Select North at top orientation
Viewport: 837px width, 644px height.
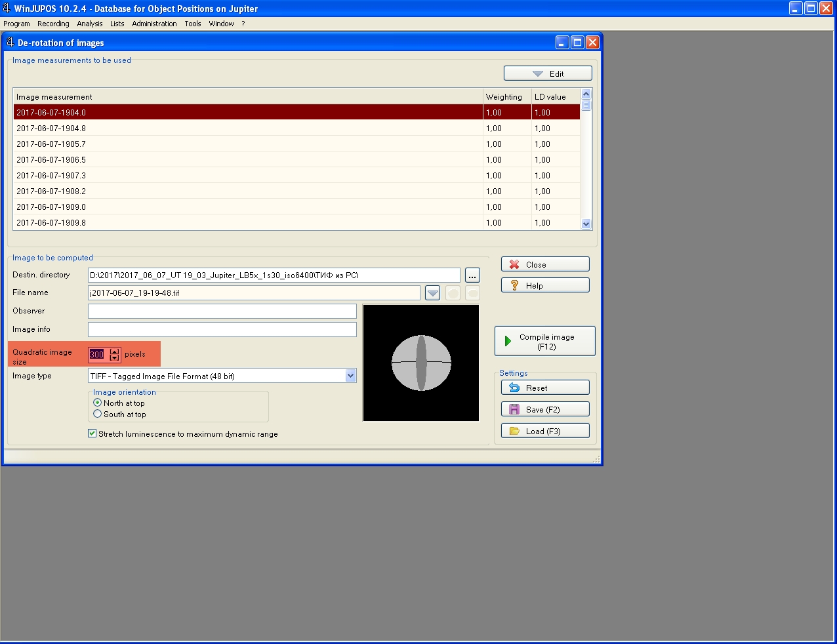[98, 403]
